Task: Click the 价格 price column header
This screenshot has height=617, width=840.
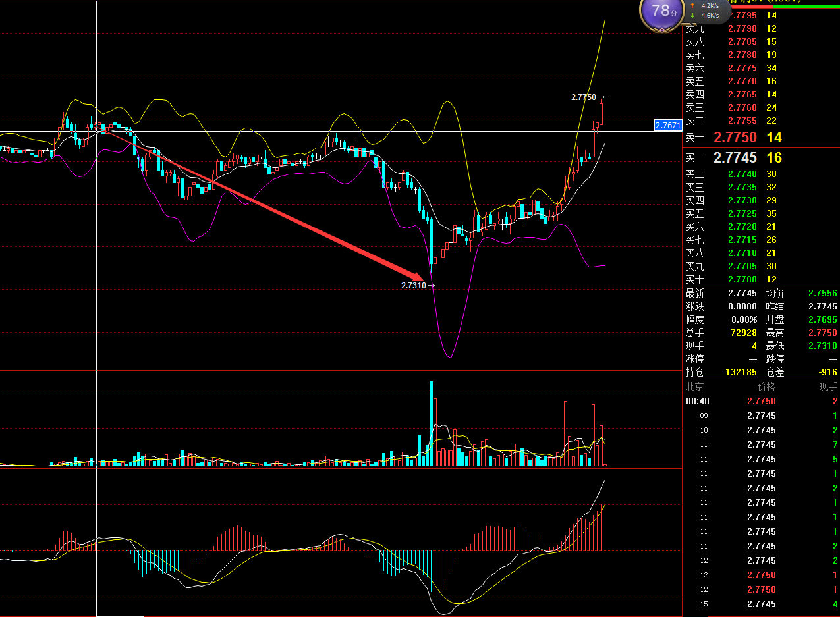Action: point(766,387)
